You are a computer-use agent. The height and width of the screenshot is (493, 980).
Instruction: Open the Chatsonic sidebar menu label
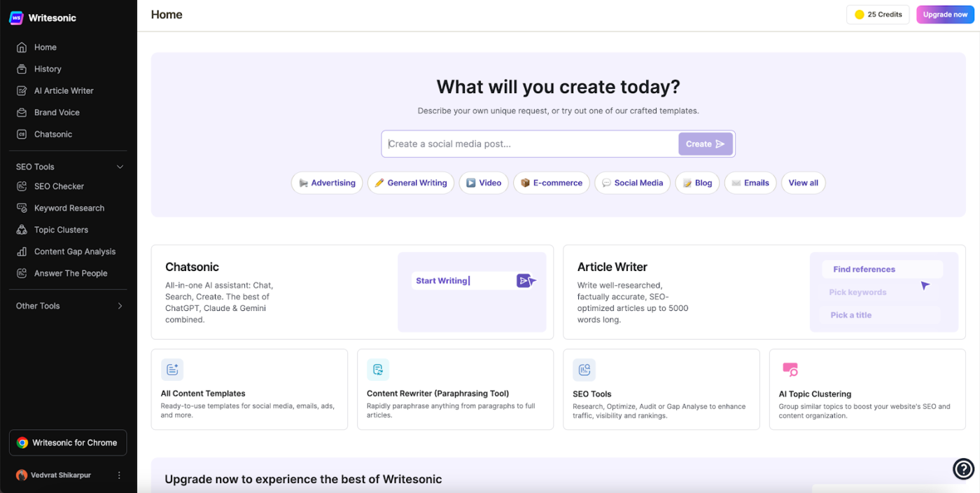point(53,134)
